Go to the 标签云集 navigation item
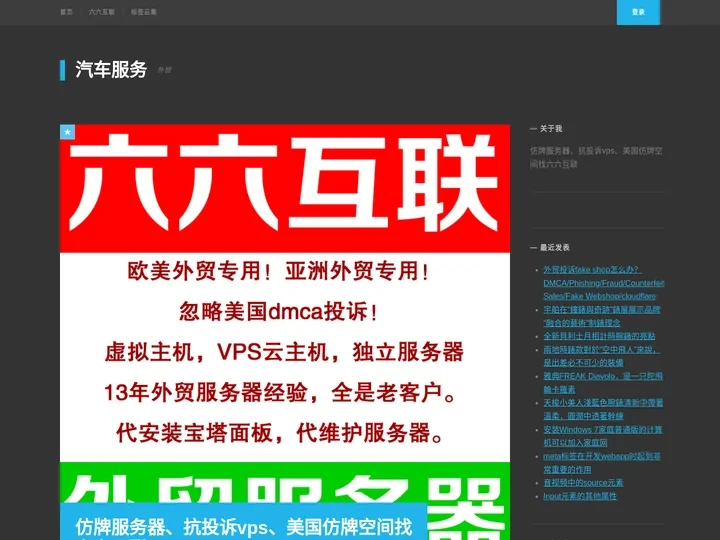The height and width of the screenshot is (540, 720). (x=144, y=12)
